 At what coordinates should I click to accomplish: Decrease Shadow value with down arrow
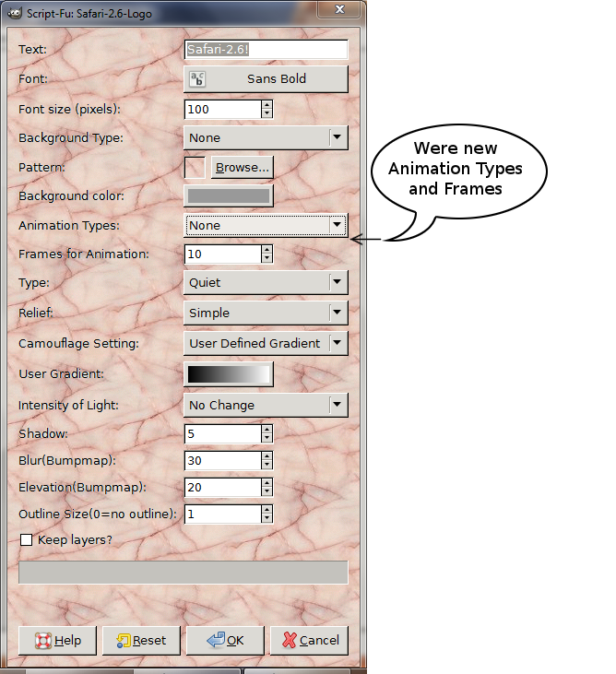267,439
